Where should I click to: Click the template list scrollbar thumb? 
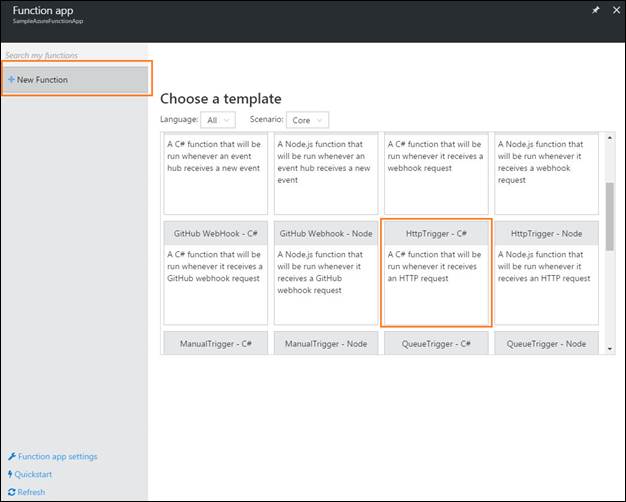pyautogui.click(x=610, y=214)
